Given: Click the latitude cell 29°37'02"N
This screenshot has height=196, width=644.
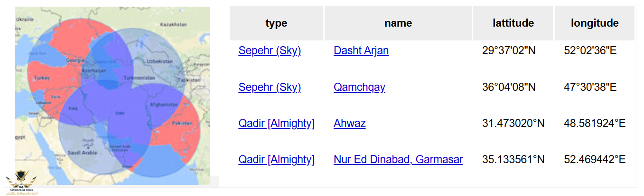Looking at the screenshot, I should click(508, 50).
